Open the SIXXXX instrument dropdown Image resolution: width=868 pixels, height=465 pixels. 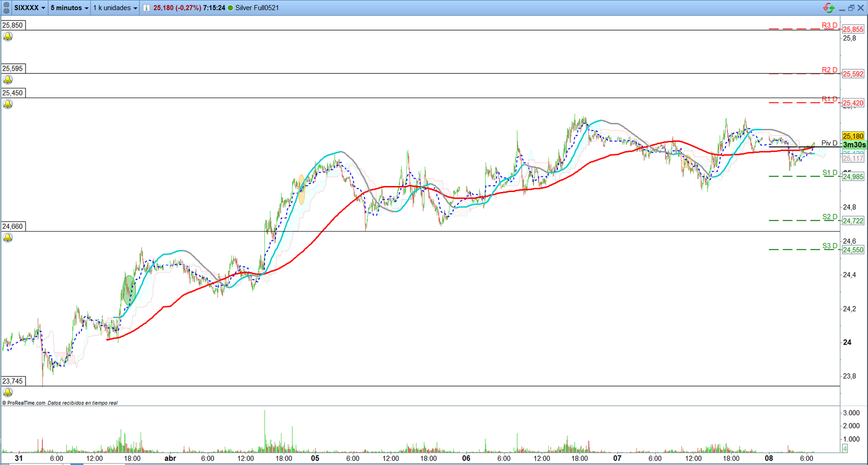point(30,8)
